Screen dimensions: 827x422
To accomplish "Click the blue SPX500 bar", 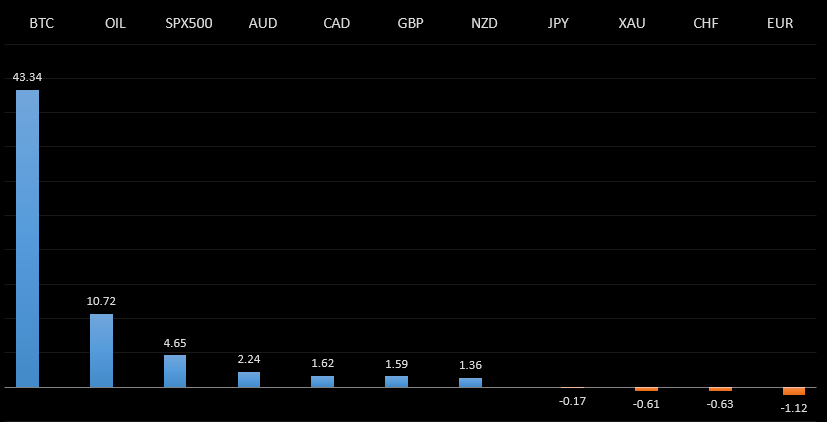I will (175, 371).
